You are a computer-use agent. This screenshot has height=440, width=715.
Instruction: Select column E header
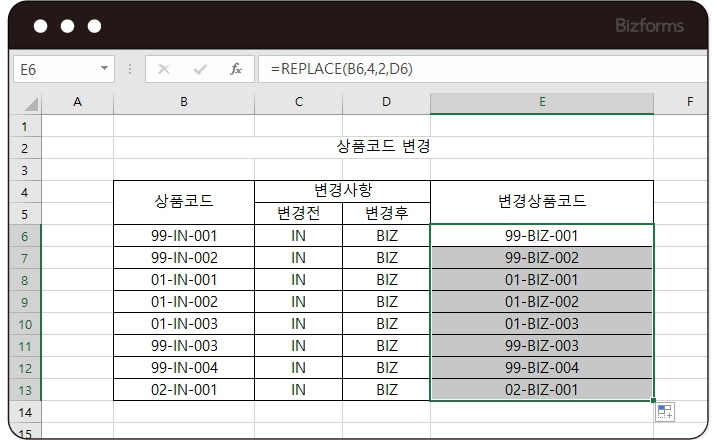tap(542, 102)
